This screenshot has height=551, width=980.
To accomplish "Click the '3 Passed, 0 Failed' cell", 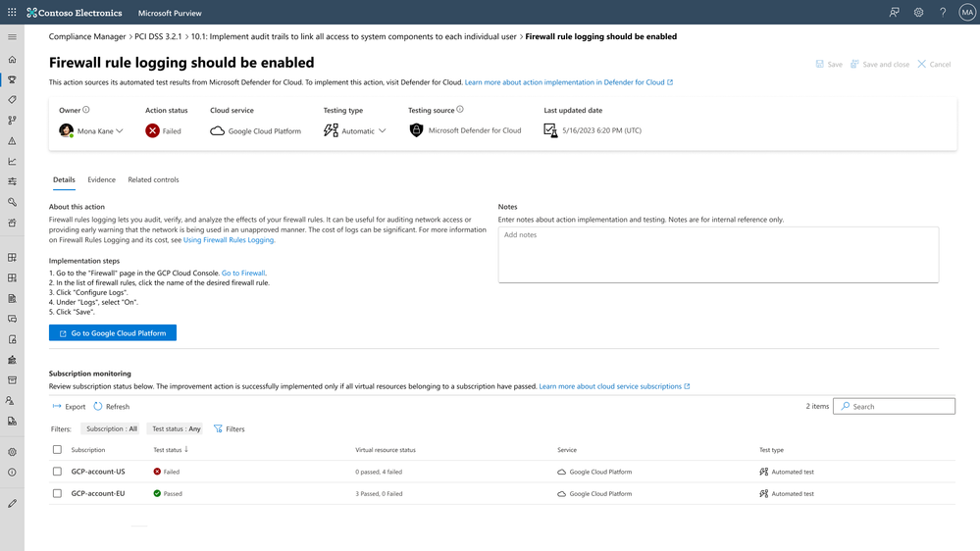I will [379, 493].
